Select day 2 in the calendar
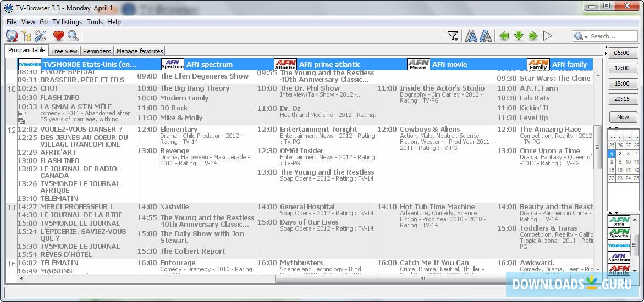Viewport: 644px width, 302px height. coord(620,154)
